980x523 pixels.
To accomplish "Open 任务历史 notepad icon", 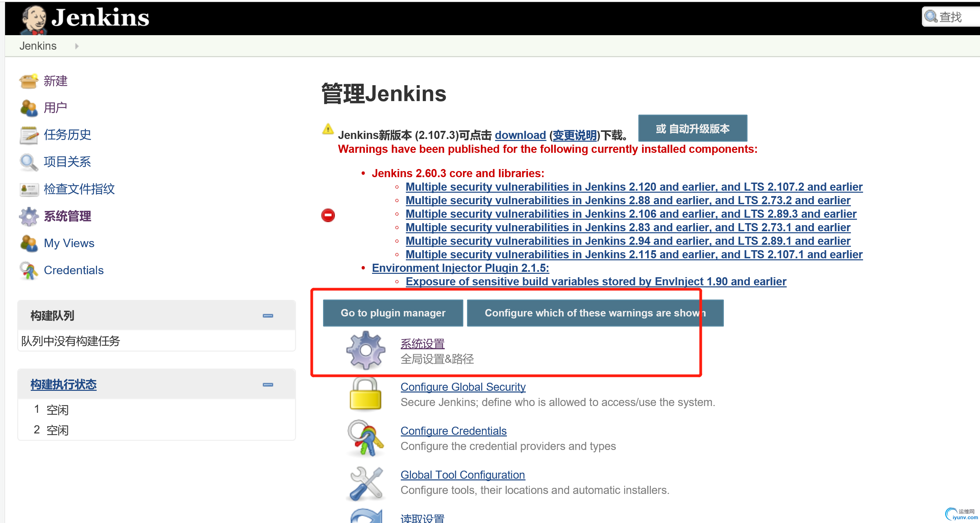I will pyautogui.click(x=28, y=135).
